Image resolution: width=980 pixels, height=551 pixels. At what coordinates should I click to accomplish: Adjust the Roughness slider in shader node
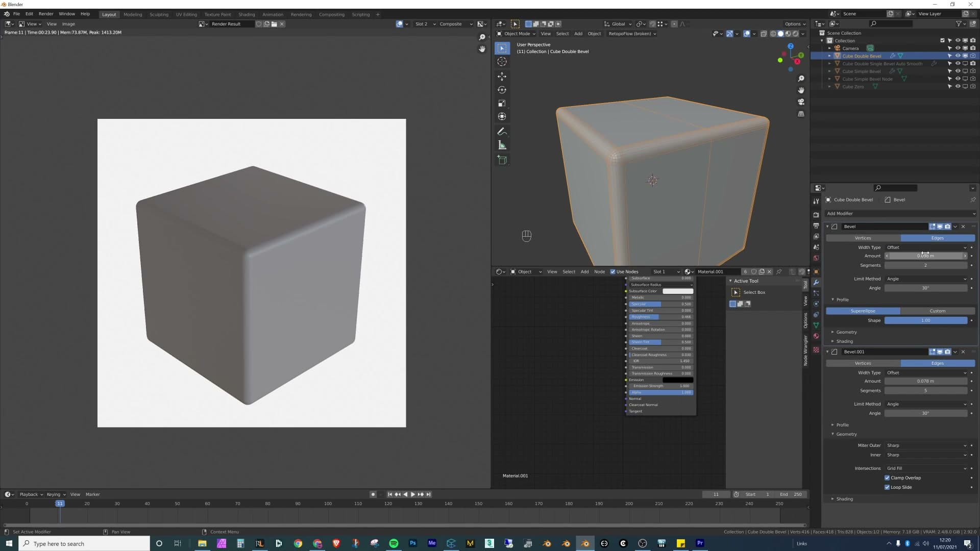click(x=660, y=317)
